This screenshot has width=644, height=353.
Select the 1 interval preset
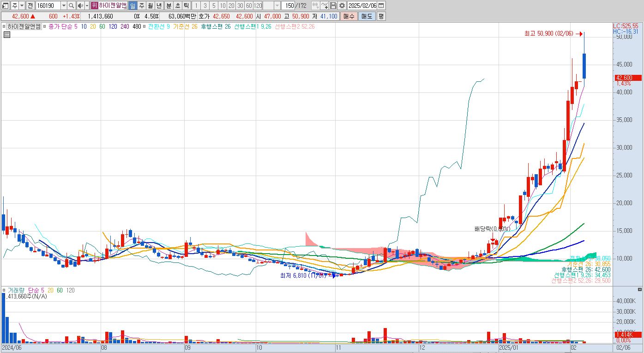[196, 6]
